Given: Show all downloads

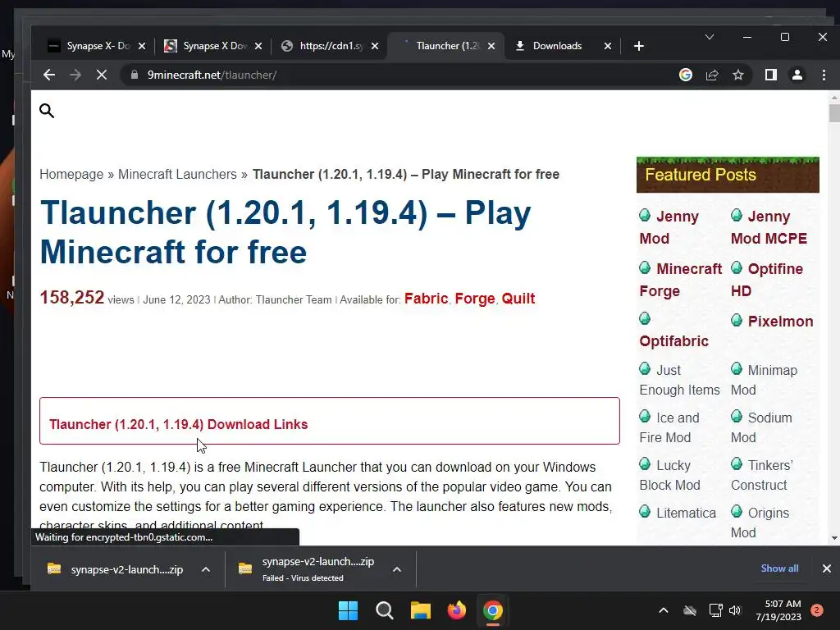Looking at the screenshot, I should click(x=779, y=568).
